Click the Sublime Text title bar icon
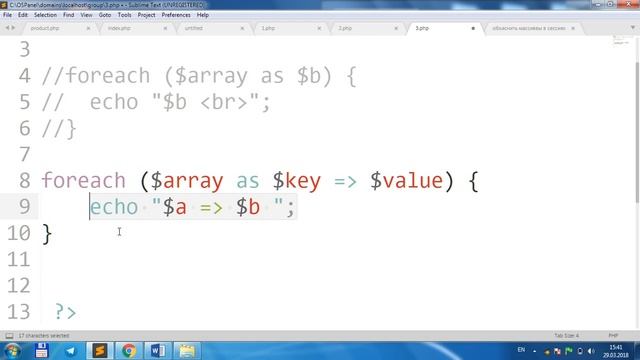The image size is (640, 360). pos(4,5)
